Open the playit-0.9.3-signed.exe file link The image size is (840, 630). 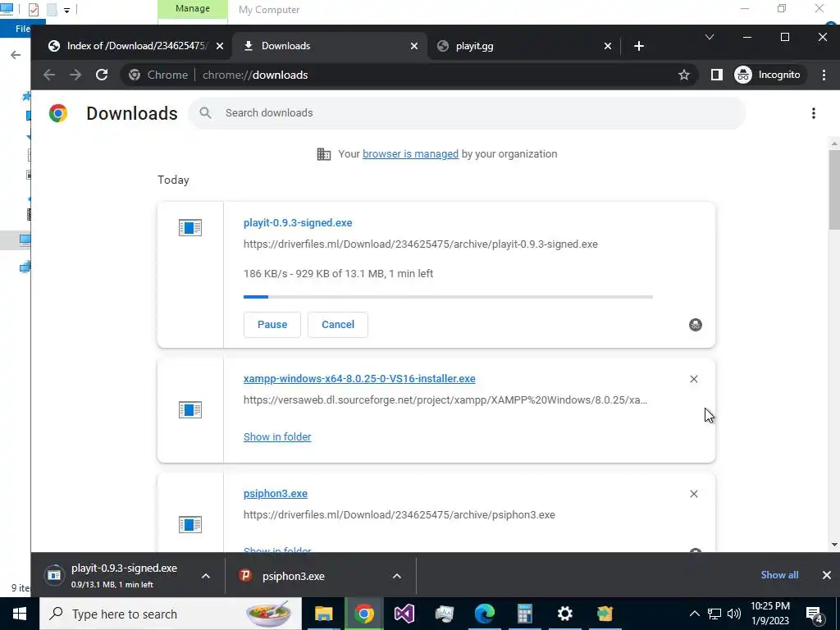point(298,223)
